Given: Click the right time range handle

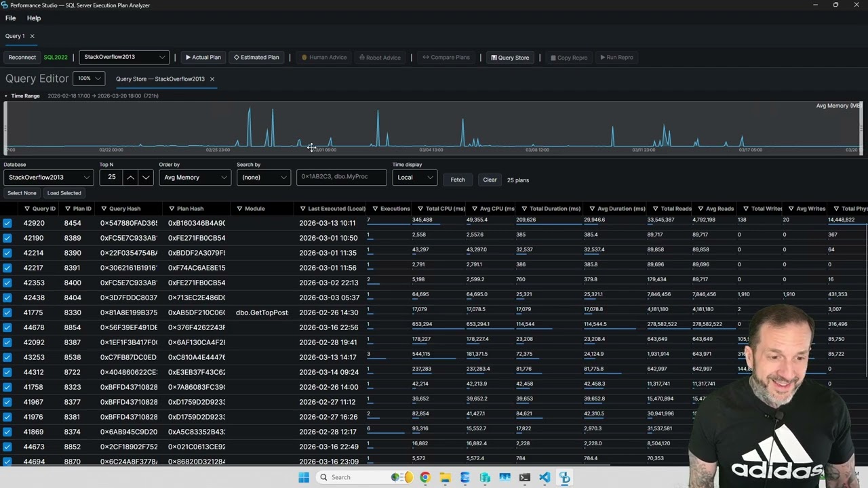Looking at the screenshot, I should (x=862, y=129).
